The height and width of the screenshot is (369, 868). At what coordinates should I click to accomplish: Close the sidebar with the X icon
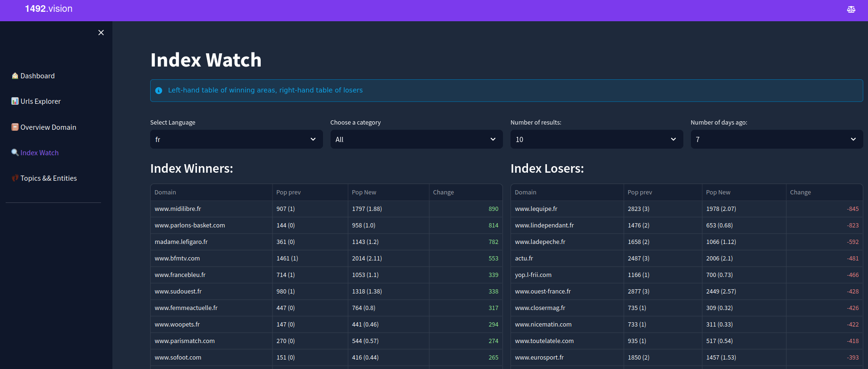pos(101,33)
